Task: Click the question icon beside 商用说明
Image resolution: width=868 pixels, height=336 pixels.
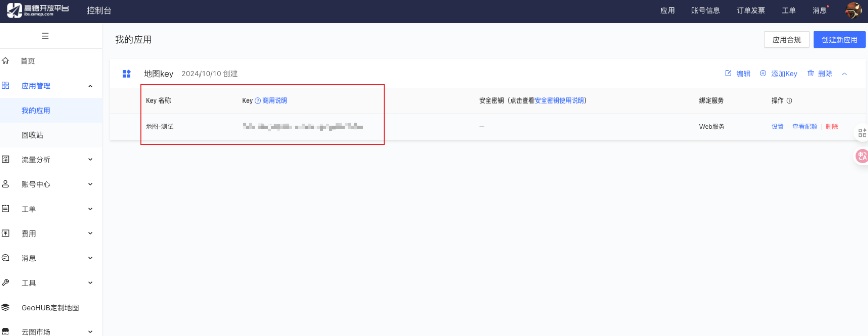Action: pyautogui.click(x=258, y=100)
